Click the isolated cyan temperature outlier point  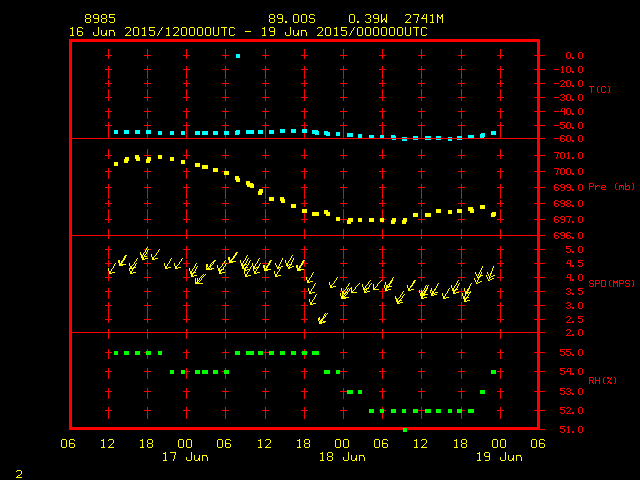click(x=237, y=56)
